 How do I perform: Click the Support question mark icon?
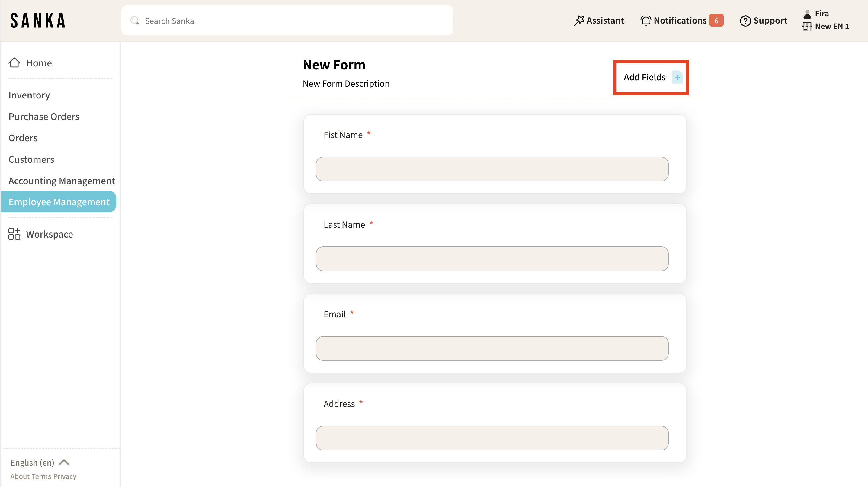point(745,21)
